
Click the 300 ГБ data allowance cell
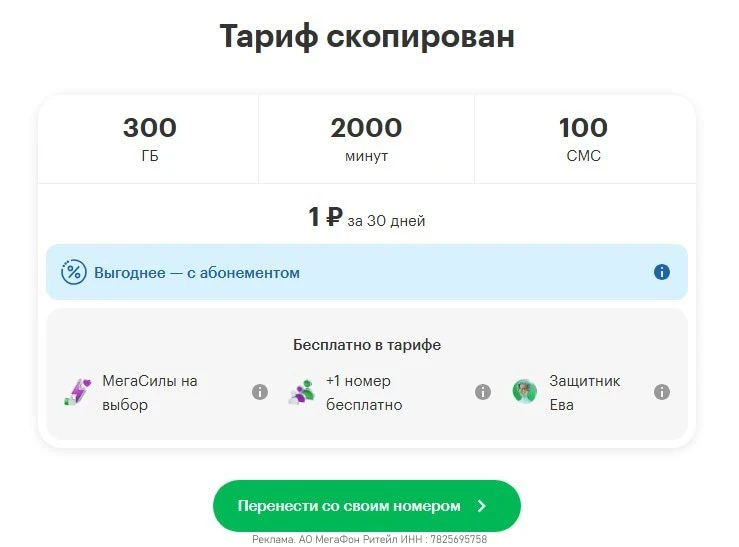click(149, 139)
